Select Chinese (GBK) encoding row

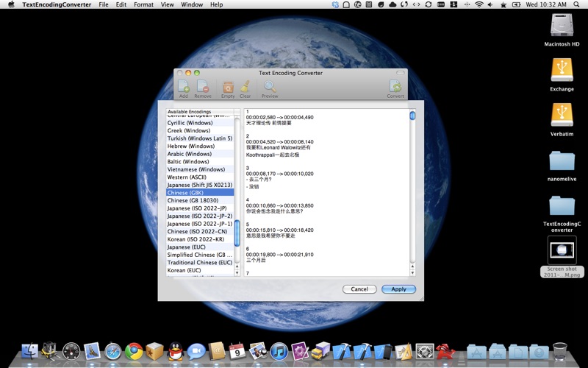(200, 193)
